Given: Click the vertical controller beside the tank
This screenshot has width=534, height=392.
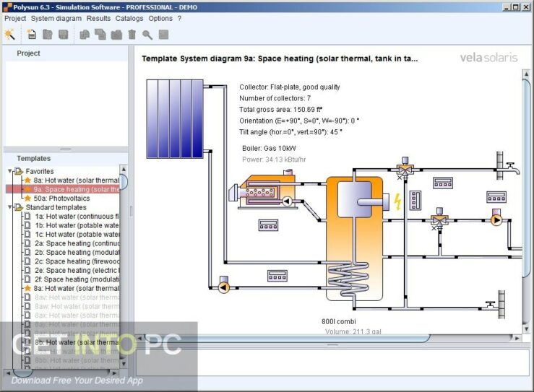Looking at the screenshot, I should pyautogui.click(x=415, y=200).
